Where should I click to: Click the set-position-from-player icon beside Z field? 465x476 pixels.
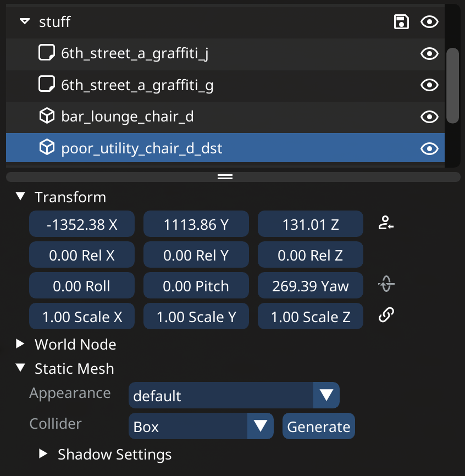pos(386,224)
